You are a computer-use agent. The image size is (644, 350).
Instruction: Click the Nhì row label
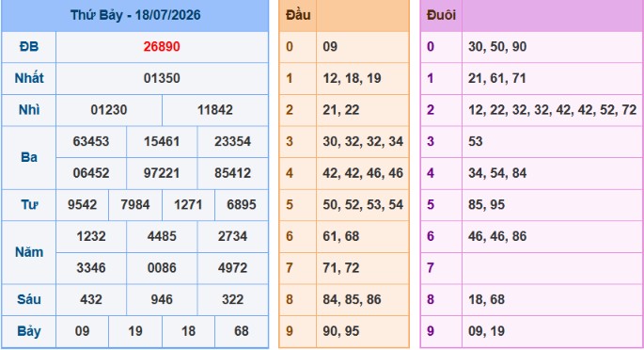(x=29, y=110)
